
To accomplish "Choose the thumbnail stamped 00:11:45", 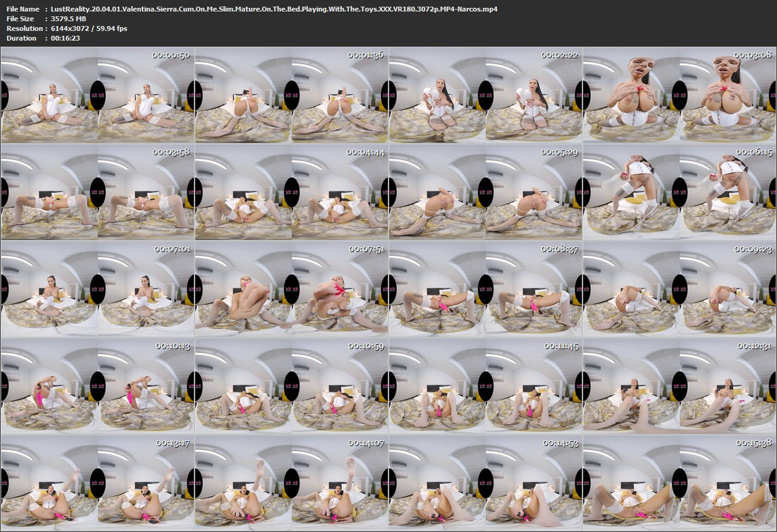I will [x=485, y=386].
